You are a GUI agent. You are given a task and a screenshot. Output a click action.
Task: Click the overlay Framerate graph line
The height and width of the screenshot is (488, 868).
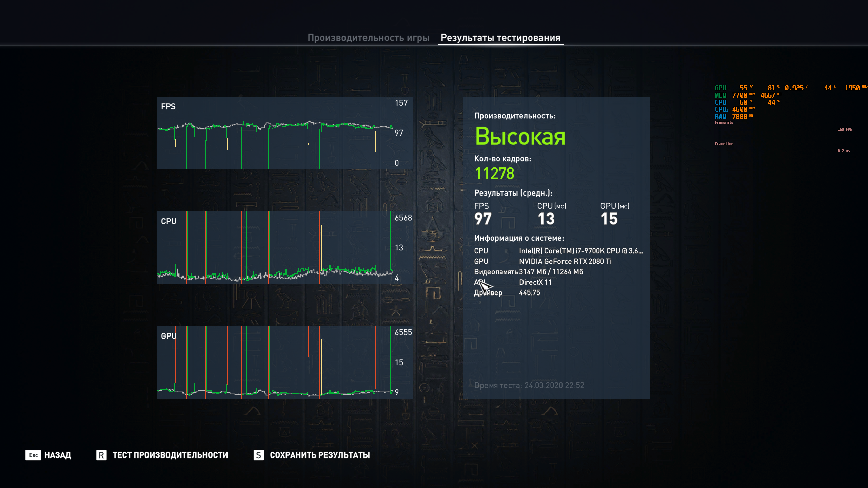(774, 130)
